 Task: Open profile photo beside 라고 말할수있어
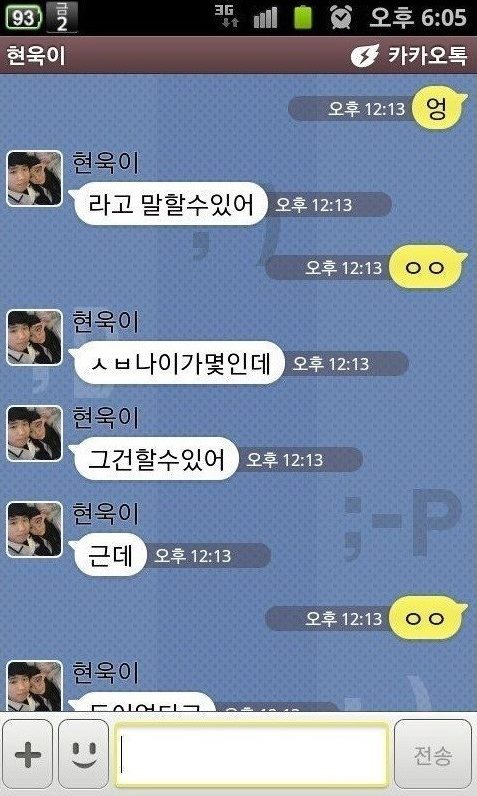(x=34, y=179)
